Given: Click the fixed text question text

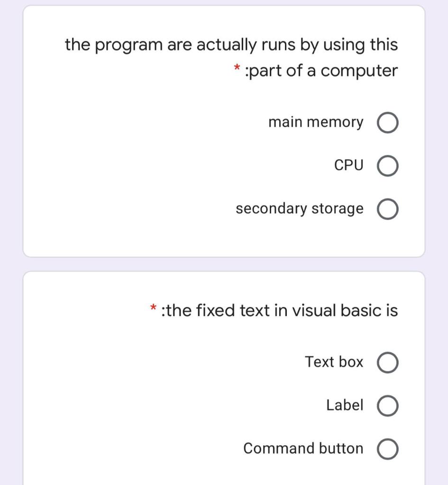Looking at the screenshot, I should (280, 310).
